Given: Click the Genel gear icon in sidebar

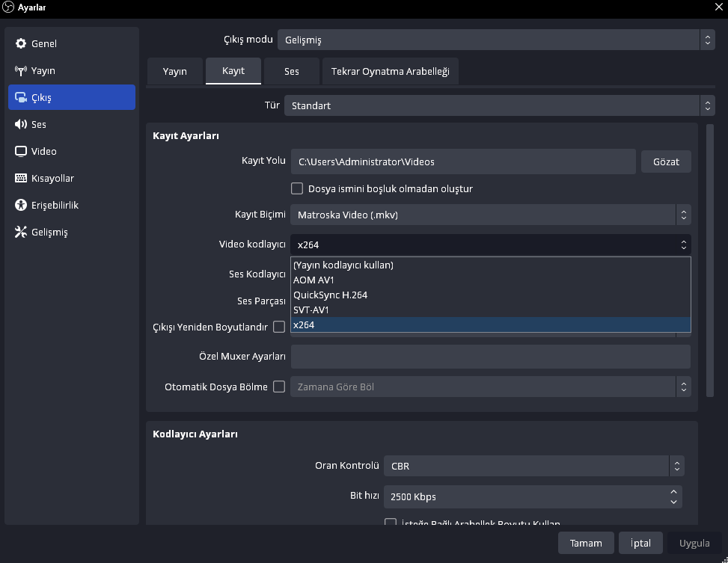Looking at the screenshot, I should [21, 43].
